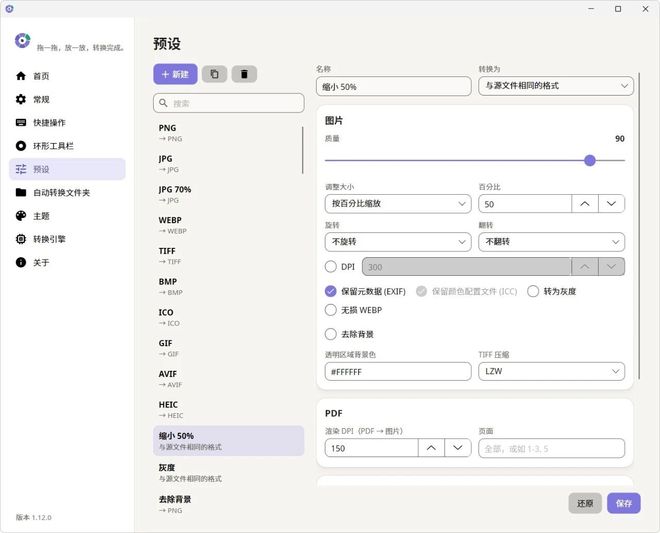Open the 调整大小 dropdown
Image resolution: width=660 pixels, height=533 pixels.
(398, 204)
